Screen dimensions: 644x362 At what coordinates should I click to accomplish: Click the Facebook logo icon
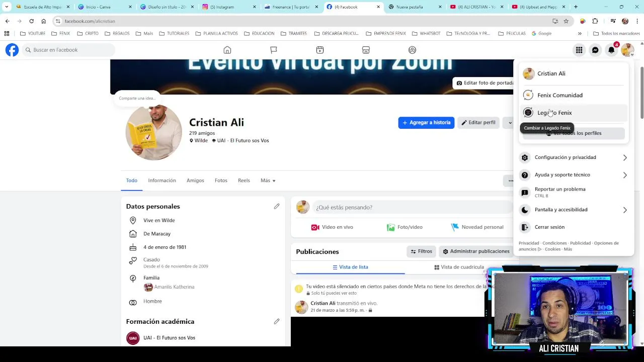point(12,50)
